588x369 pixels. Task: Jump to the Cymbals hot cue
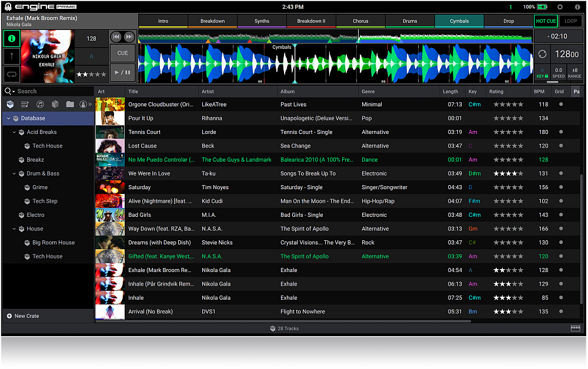459,21
